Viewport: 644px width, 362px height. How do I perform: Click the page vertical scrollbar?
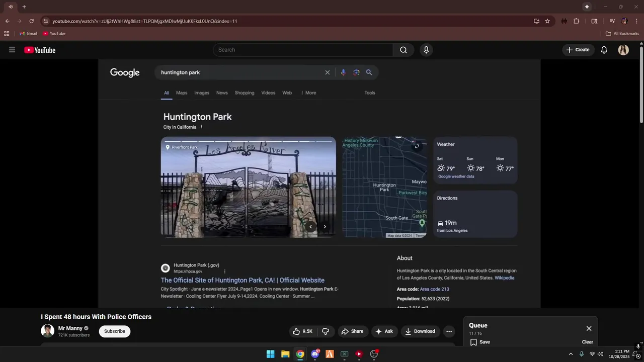tap(641, 84)
